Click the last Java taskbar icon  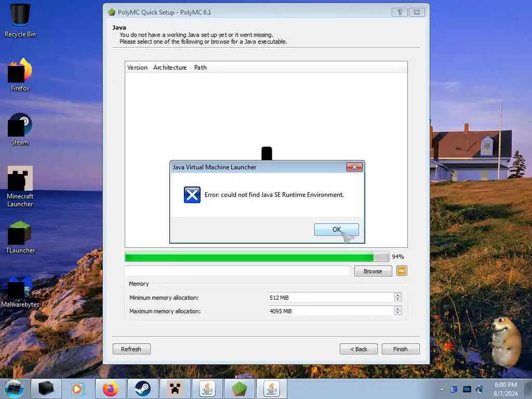(x=272, y=389)
